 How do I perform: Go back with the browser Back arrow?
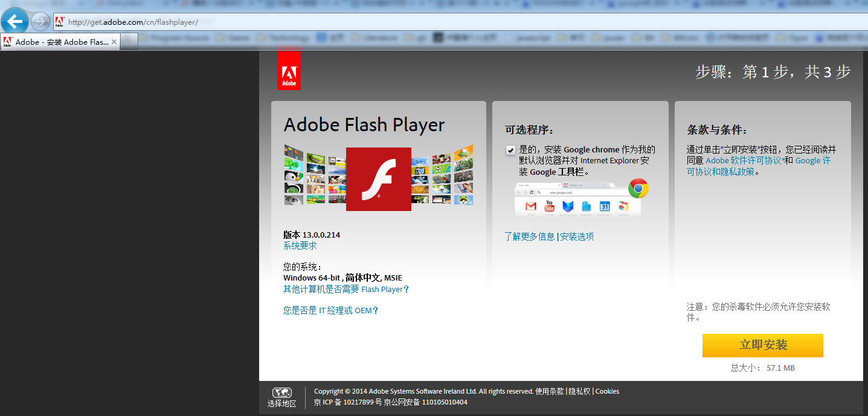pos(14,22)
